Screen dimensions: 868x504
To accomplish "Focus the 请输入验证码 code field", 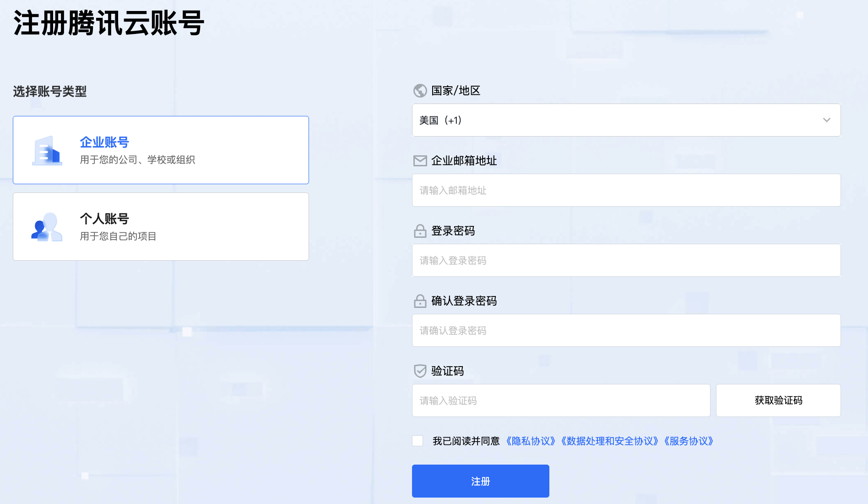I will 561,400.
